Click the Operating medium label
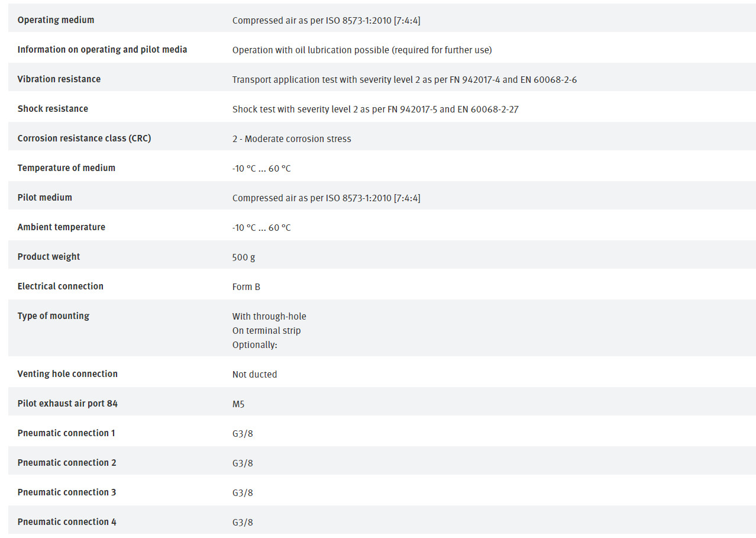The height and width of the screenshot is (538, 756). (x=56, y=20)
